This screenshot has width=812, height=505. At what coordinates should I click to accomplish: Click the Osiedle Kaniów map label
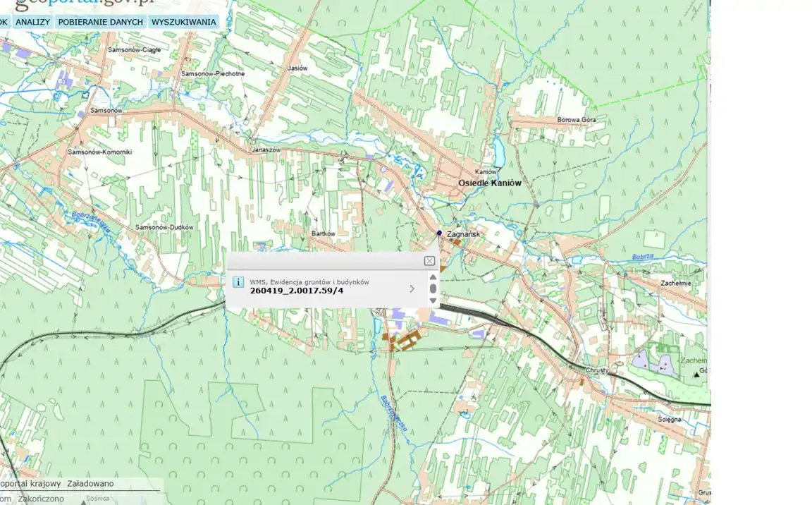click(x=490, y=183)
